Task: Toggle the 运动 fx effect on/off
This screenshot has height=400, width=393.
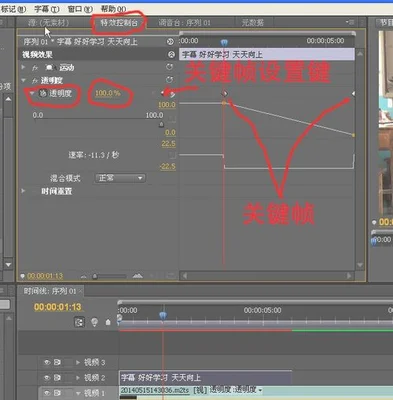Action: [x=35, y=68]
